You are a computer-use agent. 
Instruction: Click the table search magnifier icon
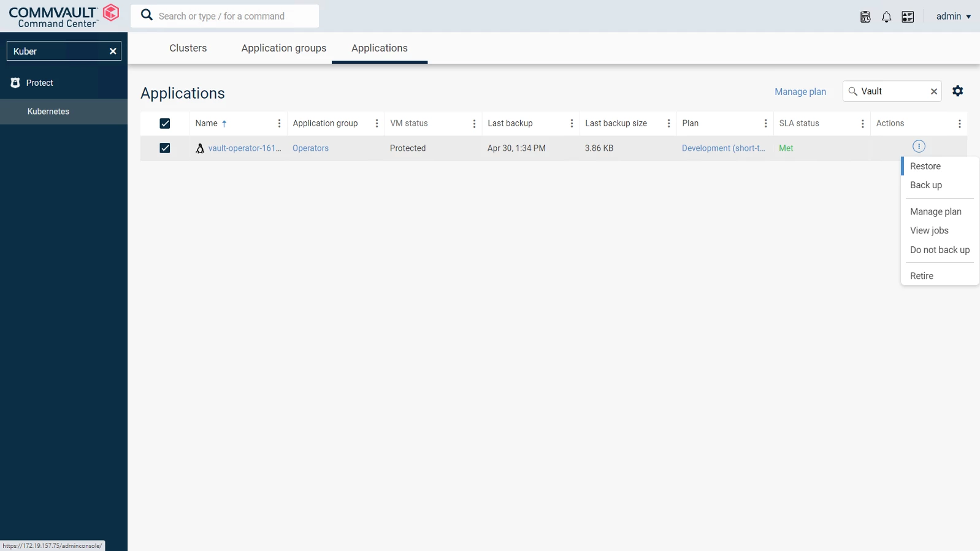[852, 91]
